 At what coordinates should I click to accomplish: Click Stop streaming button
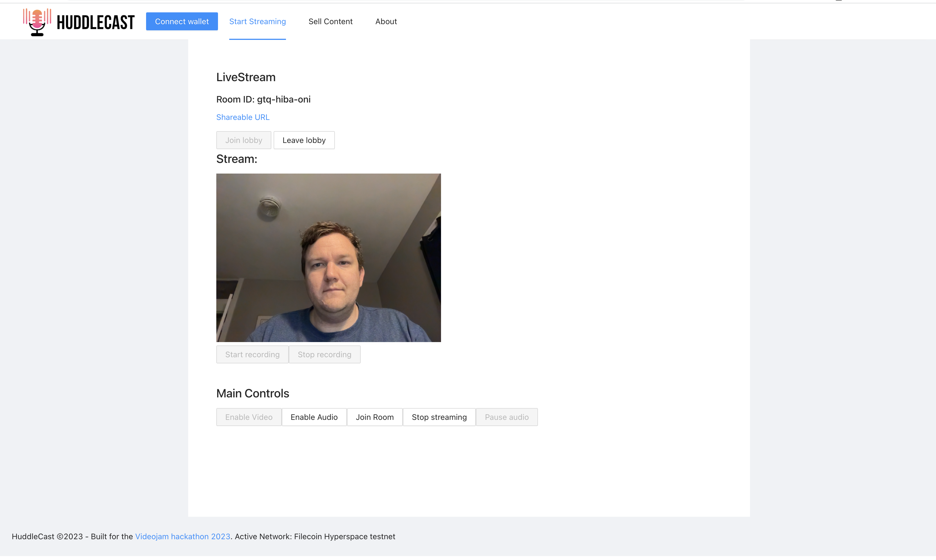[x=439, y=417]
